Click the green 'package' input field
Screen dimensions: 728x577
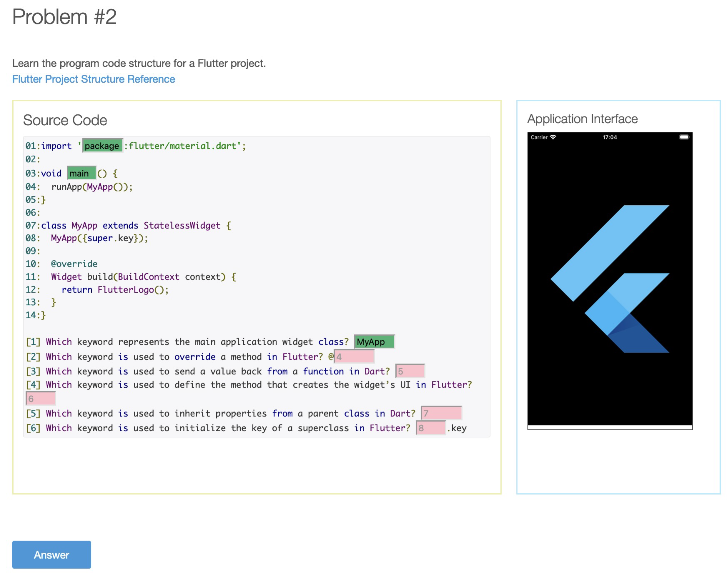[x=102, y=146]
